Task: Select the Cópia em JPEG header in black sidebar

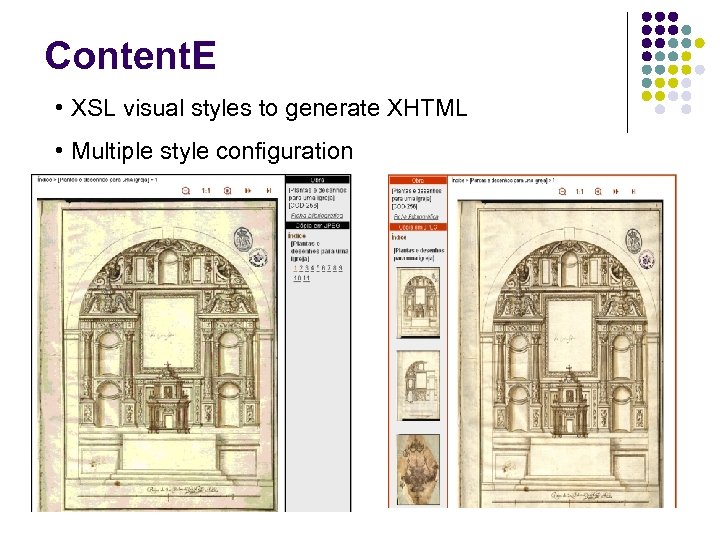Action: tap(317, 225)
